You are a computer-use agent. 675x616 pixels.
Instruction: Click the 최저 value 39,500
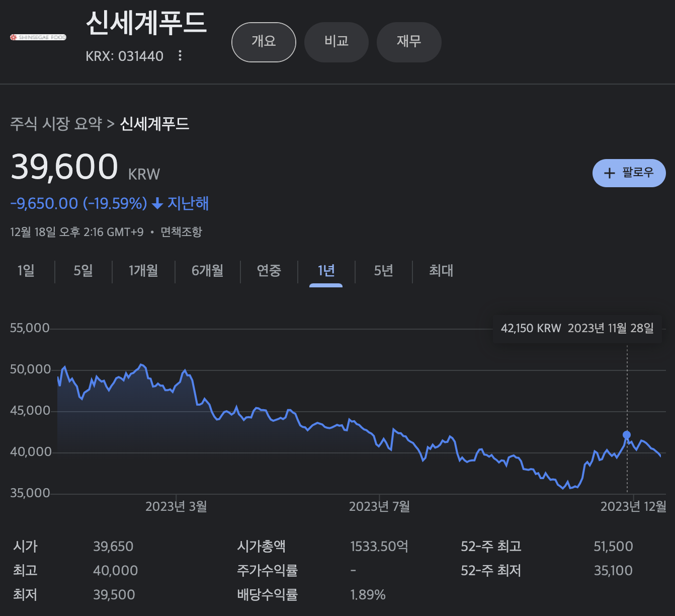(114, 595)
